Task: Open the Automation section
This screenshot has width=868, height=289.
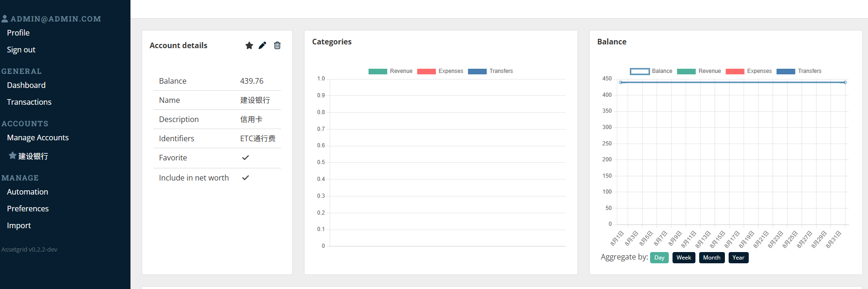Action: (x=28, y=192)
